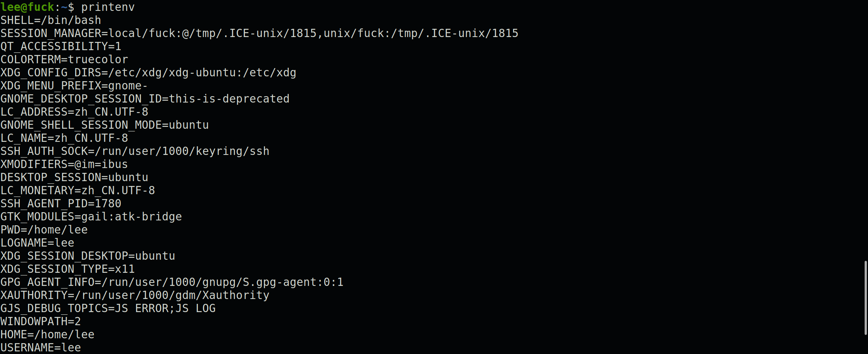Screen dimensions: 868x354
Task: Click the GTK_MODULES=gail:atk-bridge line
Action: tap(91, 217)
